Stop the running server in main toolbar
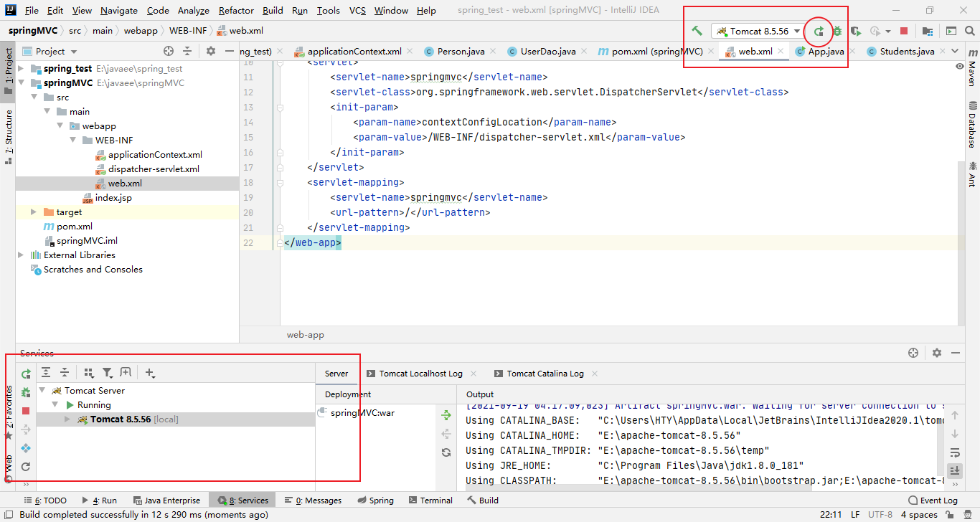Screen dimensions: 980x522 [904, 31]
